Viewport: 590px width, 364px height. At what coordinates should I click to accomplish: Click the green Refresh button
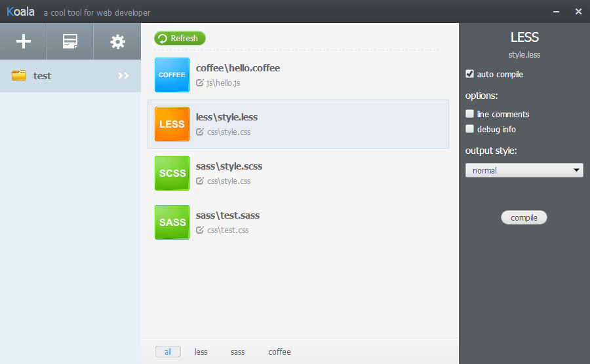(180, 39)
